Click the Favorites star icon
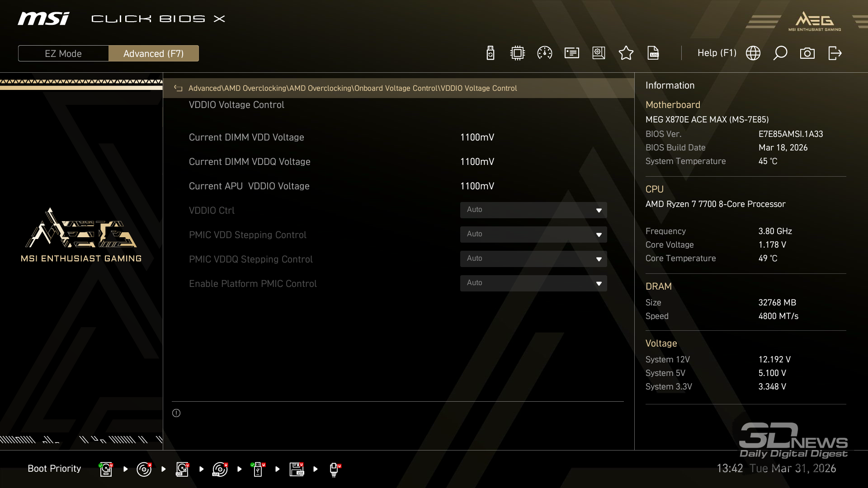 626,53
